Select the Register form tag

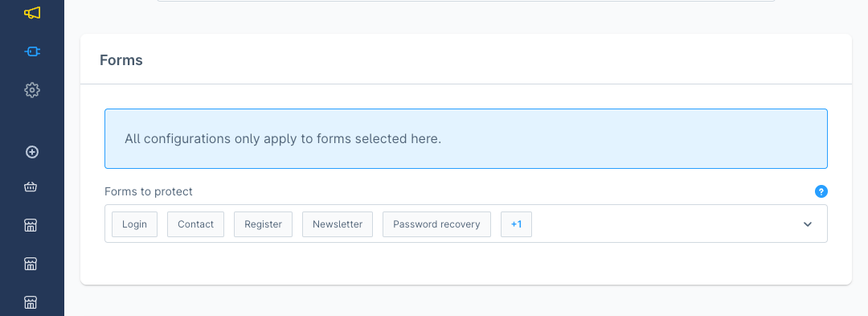[x=263, y=224]
